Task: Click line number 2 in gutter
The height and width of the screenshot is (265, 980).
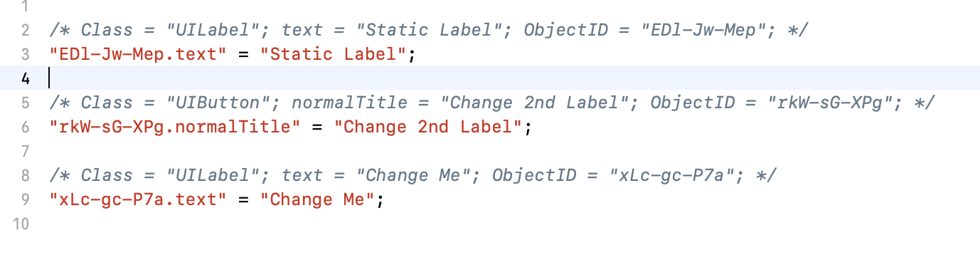Action: [x=26, y=30]
